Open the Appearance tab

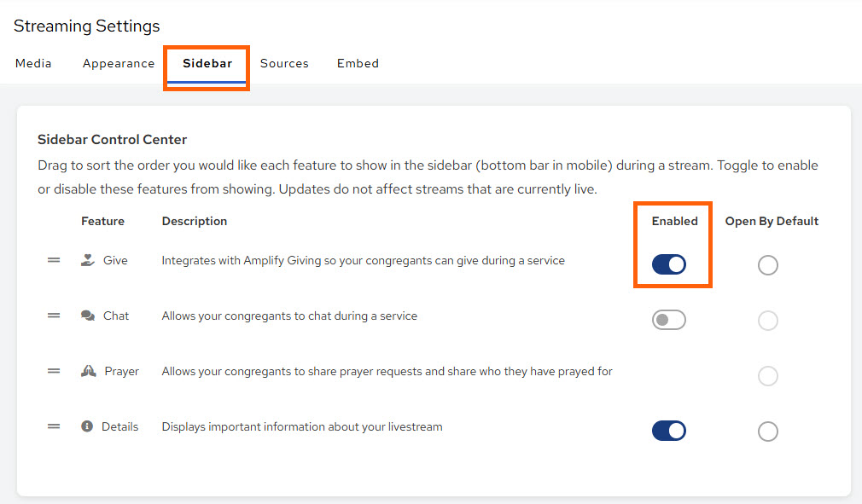pos(118,63)
